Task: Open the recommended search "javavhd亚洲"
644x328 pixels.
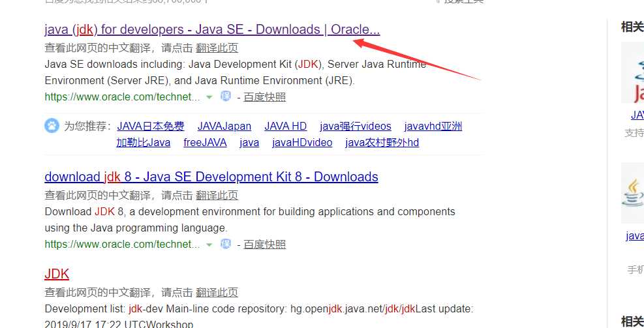Action: [433, 126]
